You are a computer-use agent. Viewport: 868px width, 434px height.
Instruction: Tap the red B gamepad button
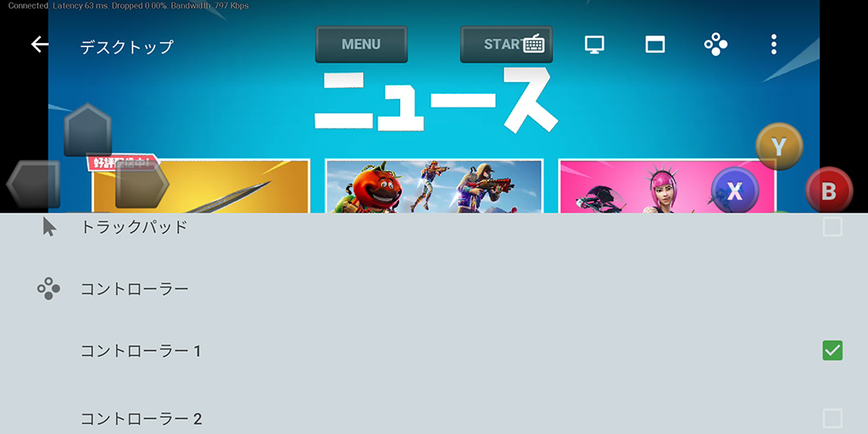click(829, 191)
